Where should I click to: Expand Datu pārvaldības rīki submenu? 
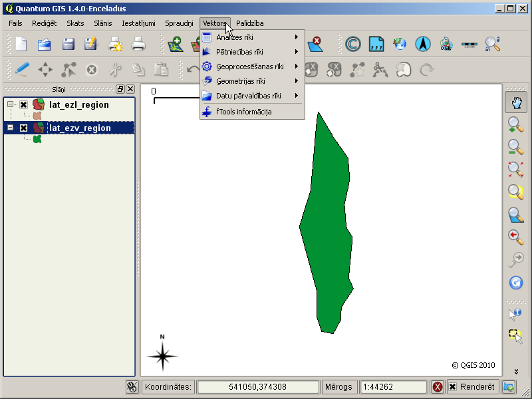(x=252, y=96)
